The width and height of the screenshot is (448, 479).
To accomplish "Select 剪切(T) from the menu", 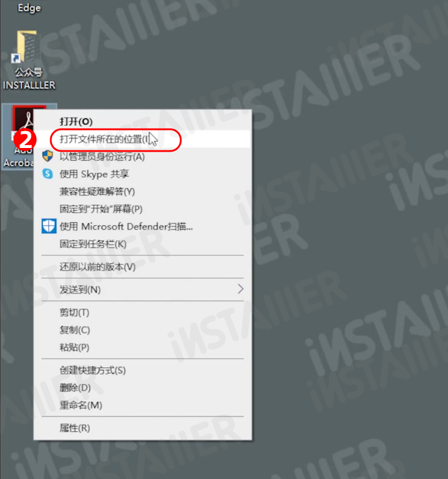I will 143,312.
